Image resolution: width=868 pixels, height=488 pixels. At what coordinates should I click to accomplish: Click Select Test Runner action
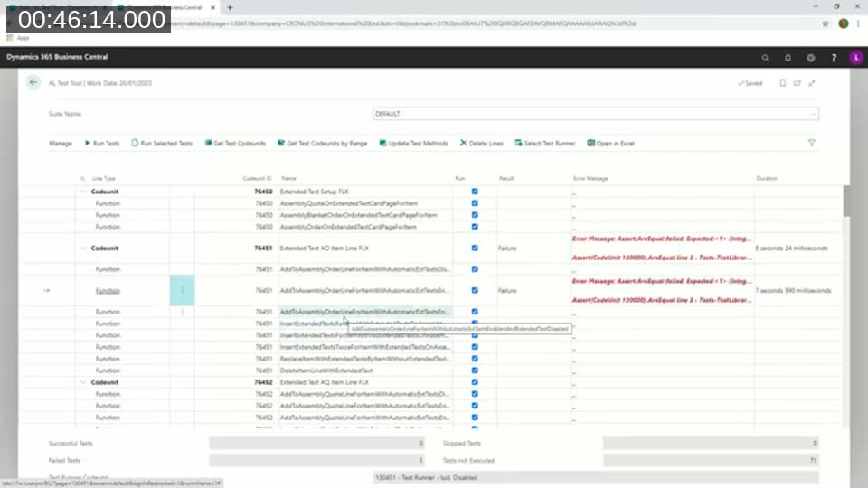(545, 144)
